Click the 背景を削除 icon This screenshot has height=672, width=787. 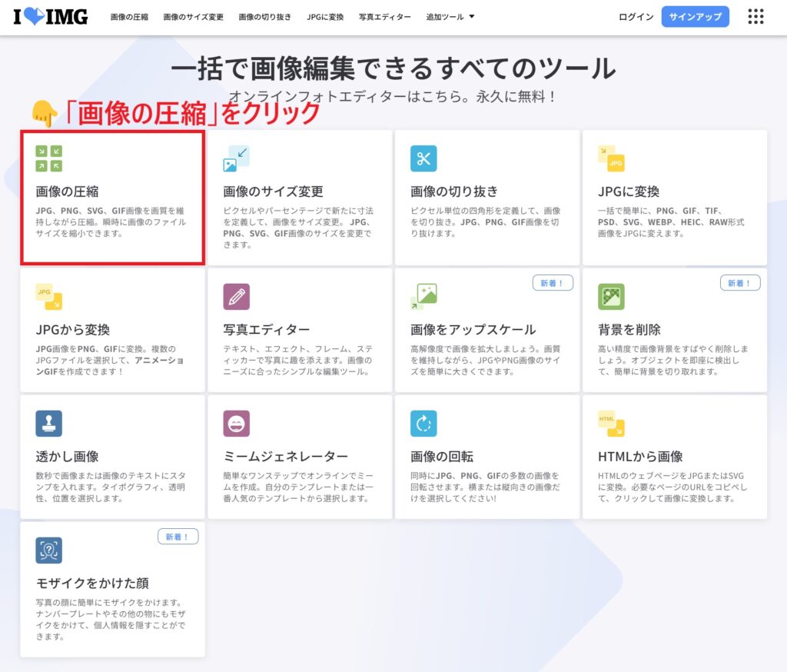(611, 296)
